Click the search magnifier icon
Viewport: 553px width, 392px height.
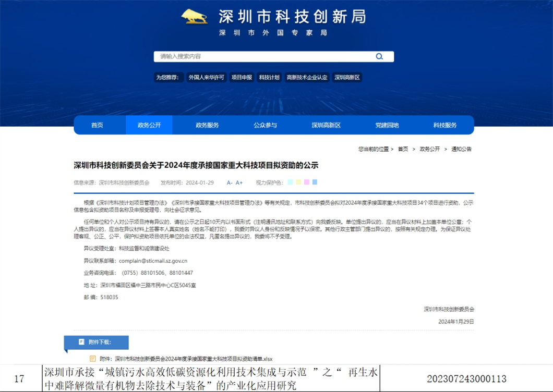pyautogui.click(x=379, y=56)
